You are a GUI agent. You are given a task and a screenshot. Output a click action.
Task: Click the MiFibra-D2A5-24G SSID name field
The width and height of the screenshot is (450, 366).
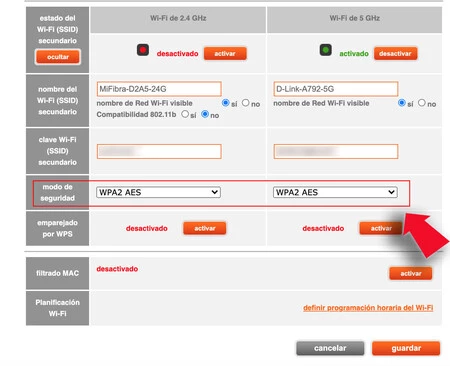(x=159, y=89)
